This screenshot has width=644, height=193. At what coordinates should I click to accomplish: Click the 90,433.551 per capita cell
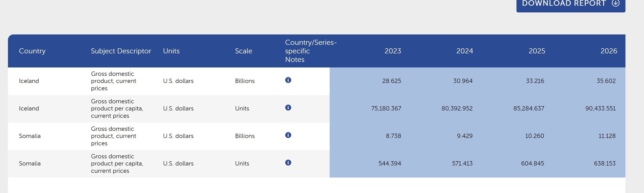(600, 108)
